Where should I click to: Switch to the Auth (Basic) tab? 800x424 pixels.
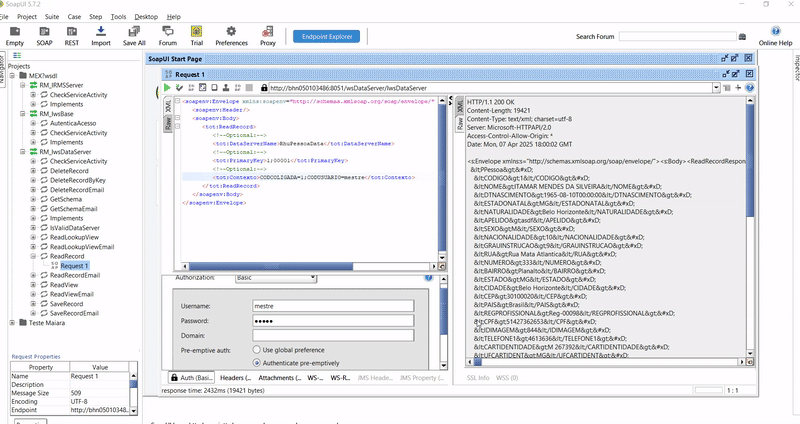192,378
